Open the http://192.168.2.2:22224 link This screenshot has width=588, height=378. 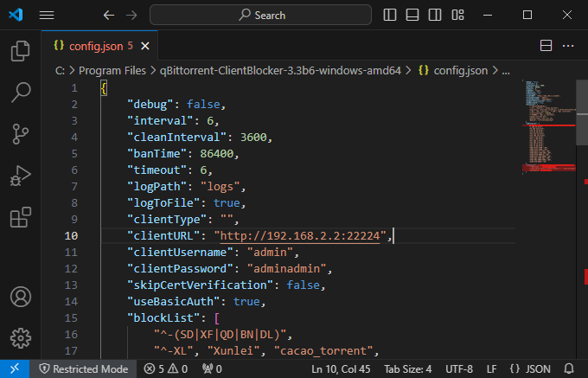[300, 236]
